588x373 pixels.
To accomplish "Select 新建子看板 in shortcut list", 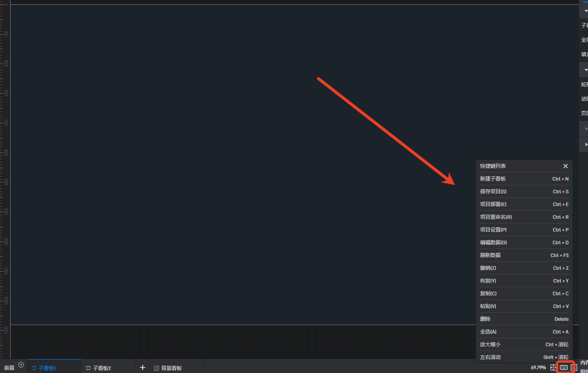I will pos(524,179).
